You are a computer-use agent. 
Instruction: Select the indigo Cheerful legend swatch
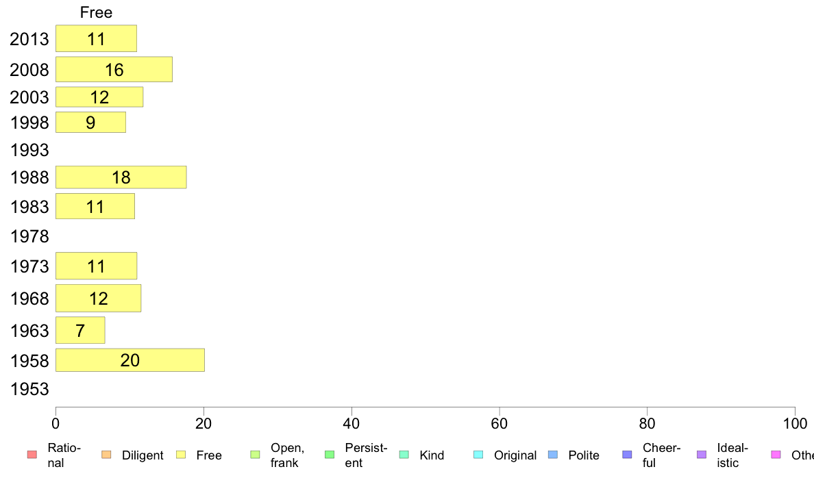click(628, 455)
